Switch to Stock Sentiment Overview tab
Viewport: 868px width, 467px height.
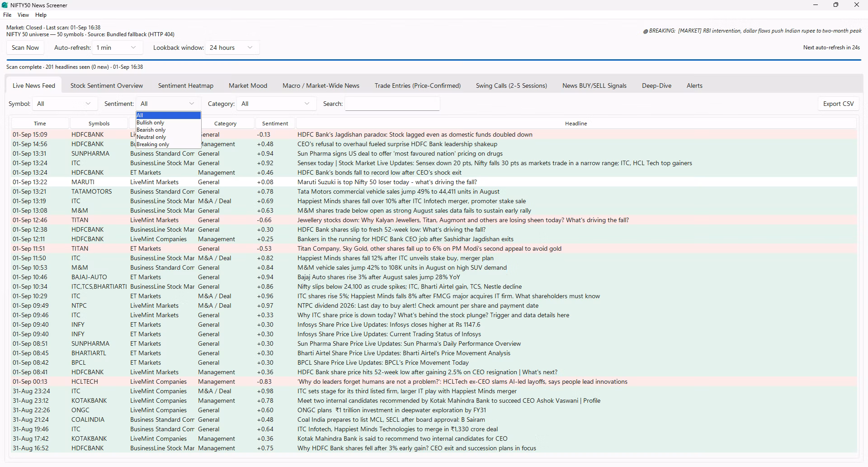point(107,86)
